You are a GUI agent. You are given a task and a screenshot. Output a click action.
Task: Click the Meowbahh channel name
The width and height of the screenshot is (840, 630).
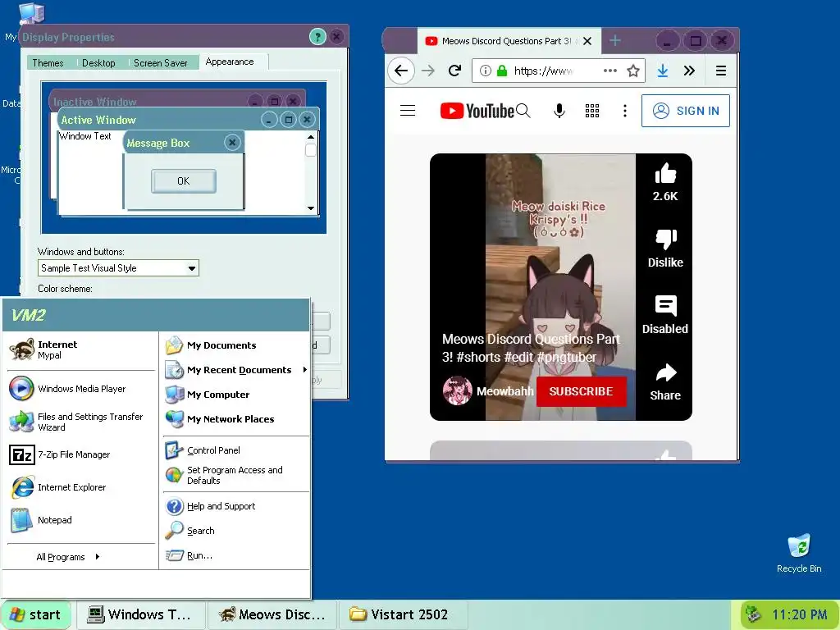click(x=504, y=391)
